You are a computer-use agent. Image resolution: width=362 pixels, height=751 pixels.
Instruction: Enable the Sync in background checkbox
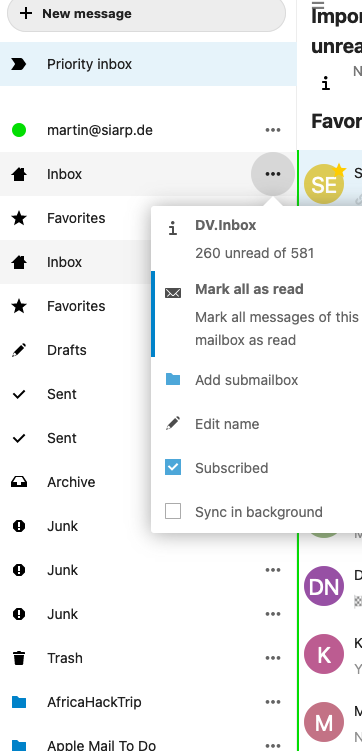coord(173,512)
